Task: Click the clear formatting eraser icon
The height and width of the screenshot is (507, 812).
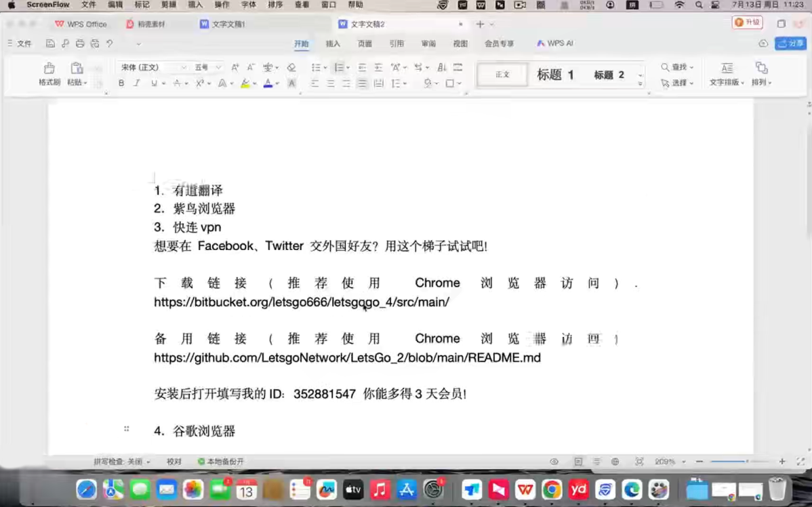Action: click(x=291, y=67)
